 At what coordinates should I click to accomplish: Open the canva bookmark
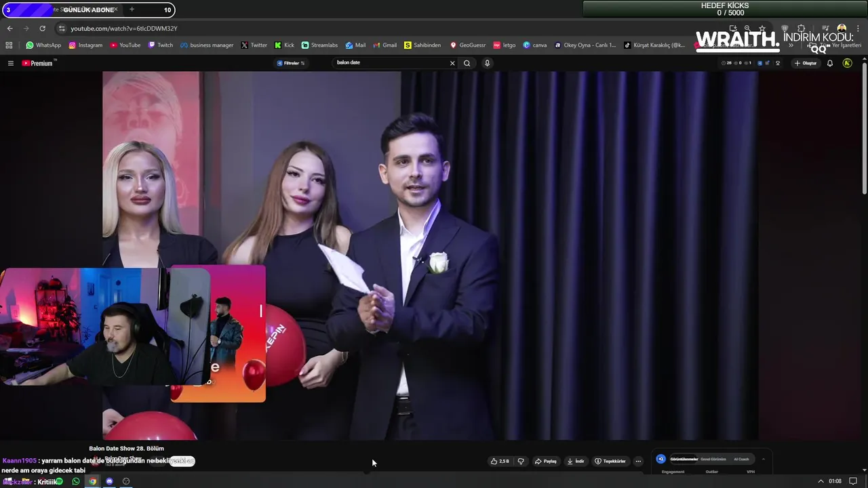point(535,45)
